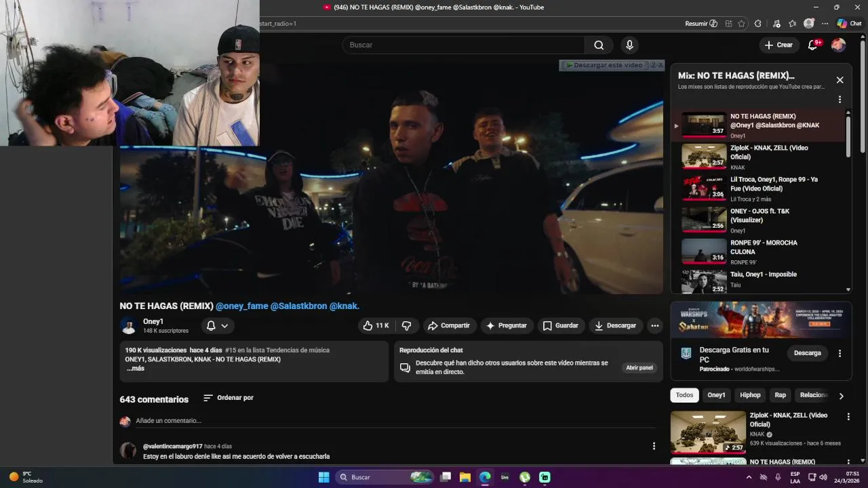Open the three-dot more actions beside Descargar
868x488 pixels.
pyautogui.click(x=654, y=325)
